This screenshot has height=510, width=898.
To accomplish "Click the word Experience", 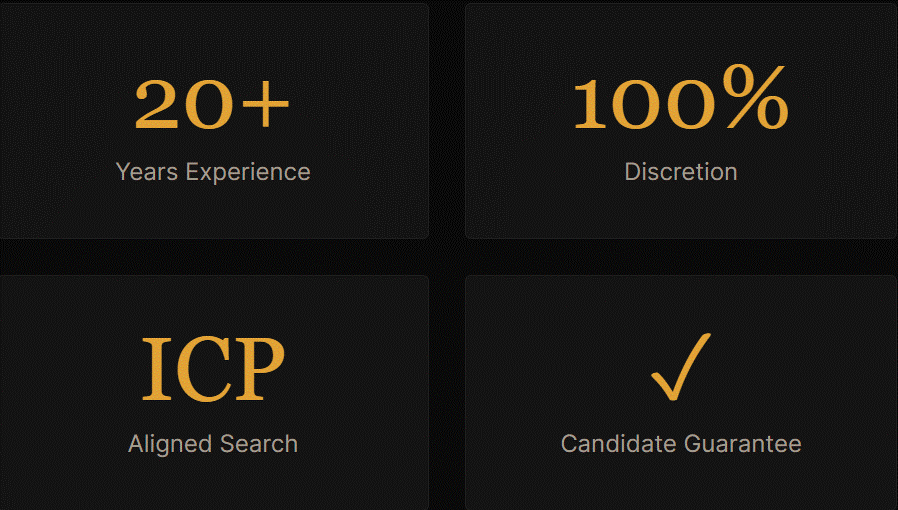I will (x=248, y=172).
